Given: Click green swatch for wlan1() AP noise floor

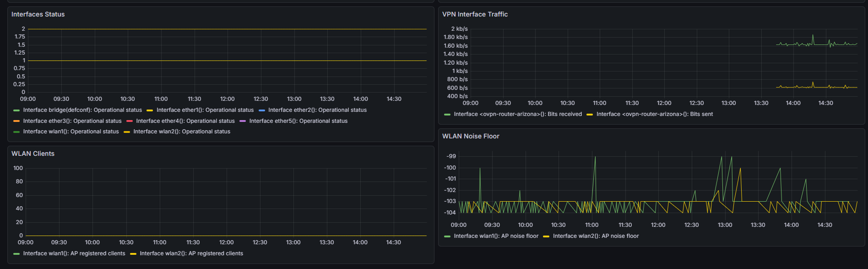Looking at the screenshot, I should pyautogui.click(x=447, y=236).
